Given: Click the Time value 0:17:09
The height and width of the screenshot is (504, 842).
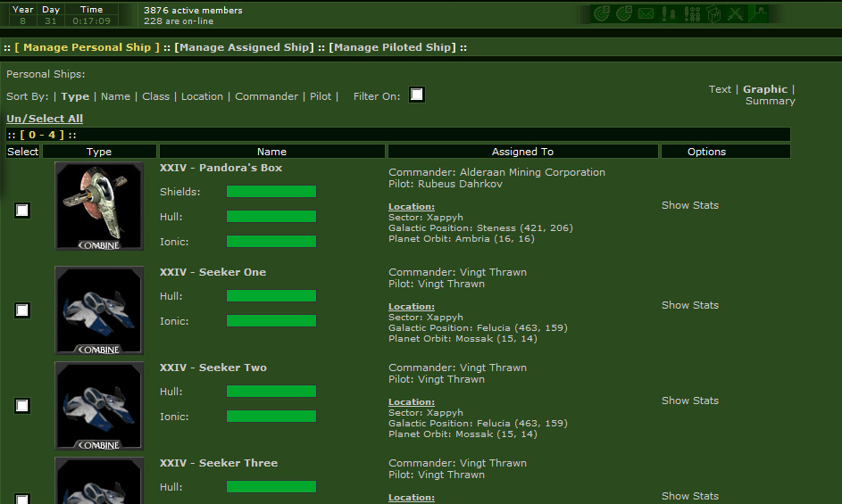Looking at the screenshot, I should pos(91,21).
